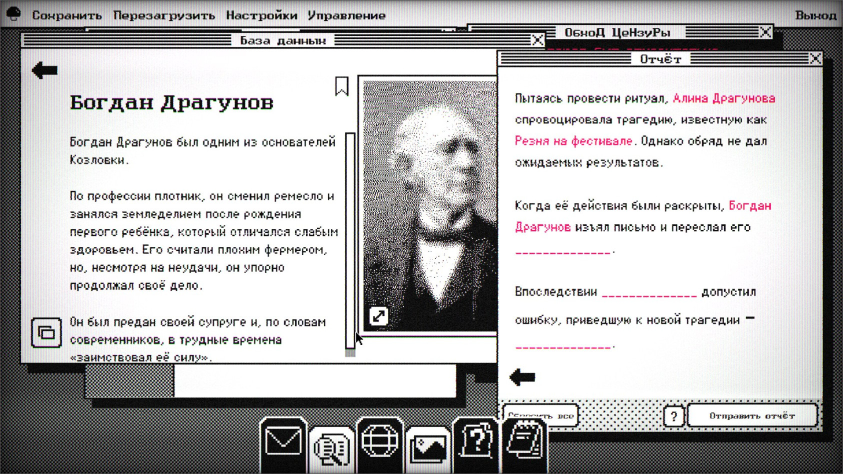
Task: Select the first blank field after «переслал его»
Action: pos(563,250)
